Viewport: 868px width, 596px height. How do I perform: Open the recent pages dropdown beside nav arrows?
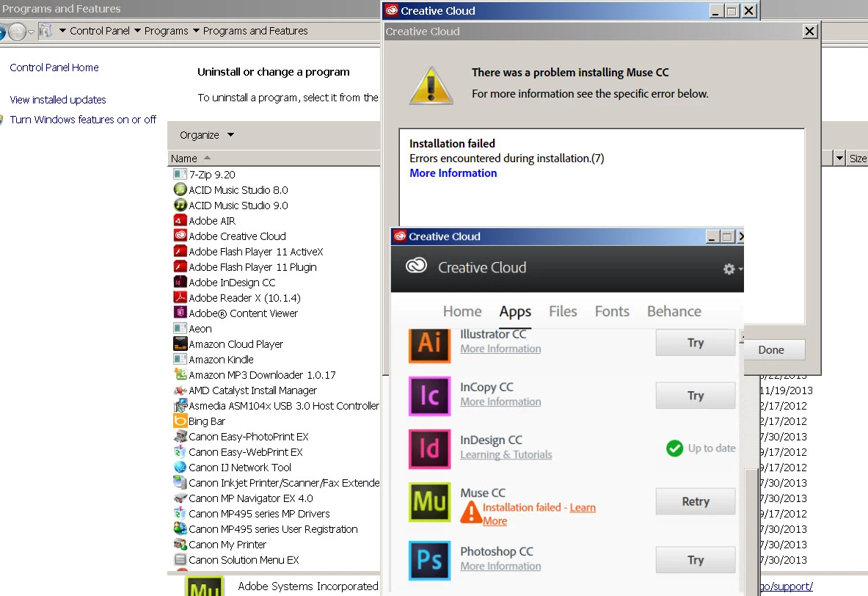(x=31, y=32)
